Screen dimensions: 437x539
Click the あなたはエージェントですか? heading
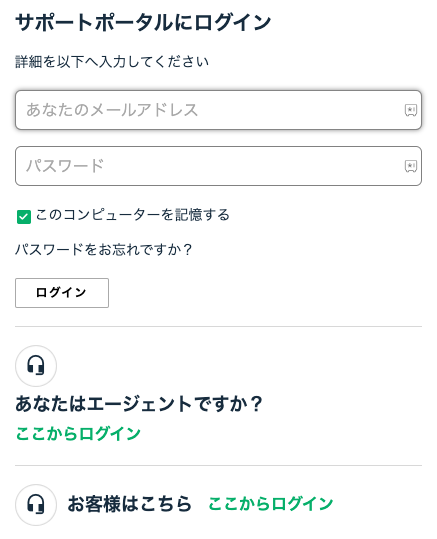[139, 404]
